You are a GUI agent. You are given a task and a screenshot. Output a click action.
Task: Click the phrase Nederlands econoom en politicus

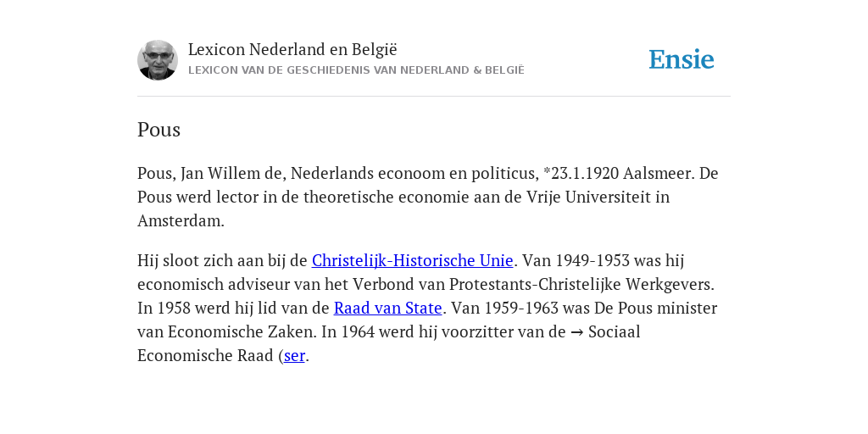415,173
